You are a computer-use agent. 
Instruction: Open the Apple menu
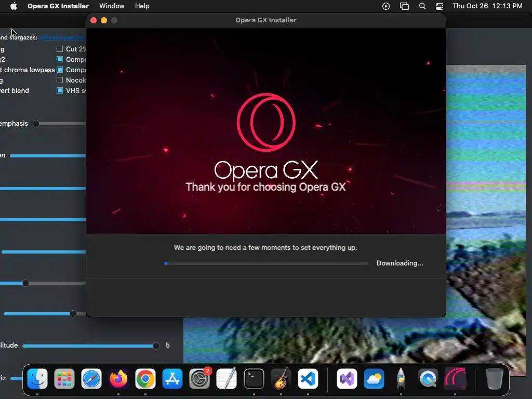coord(14,6)
